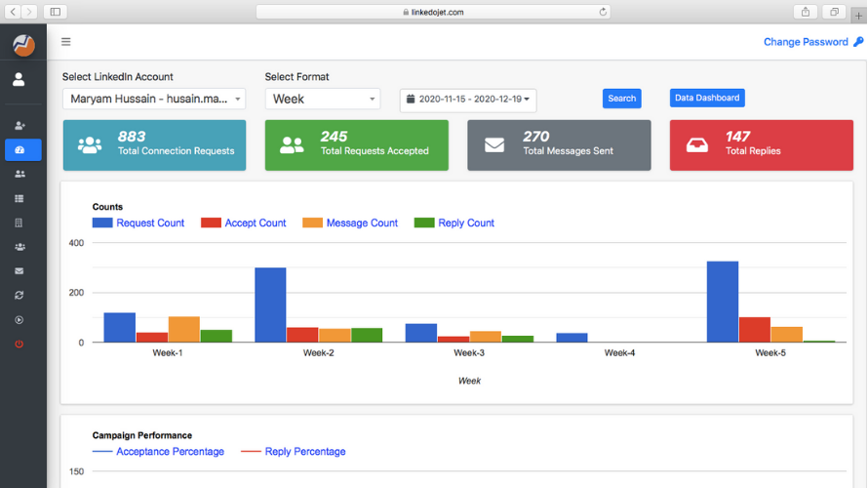Click the people icon on Connection Requests card
Viewport: 868px width, 488px height.
click(90, 145)
